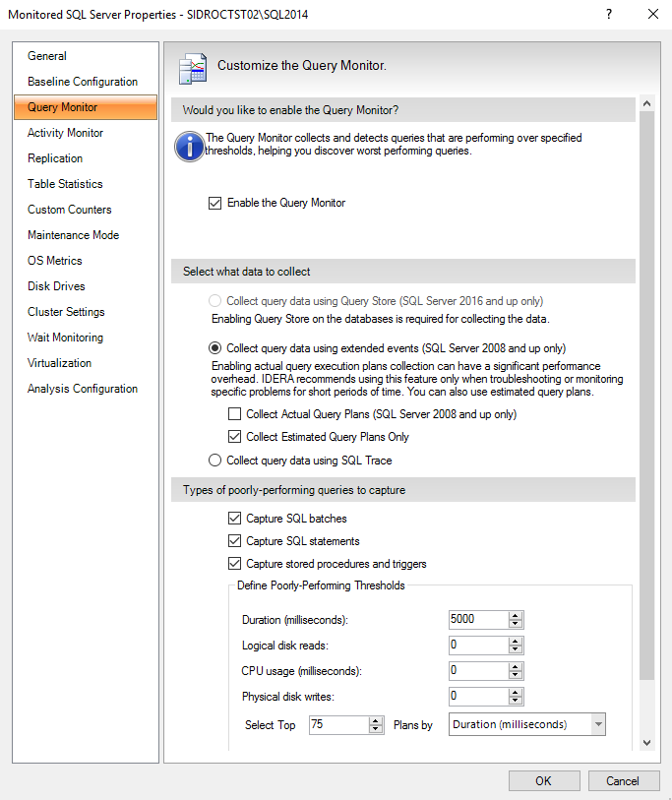Decrease CPU usage milliseconds value
Screen dimensions: 672x800
click(x=516, y=674)
